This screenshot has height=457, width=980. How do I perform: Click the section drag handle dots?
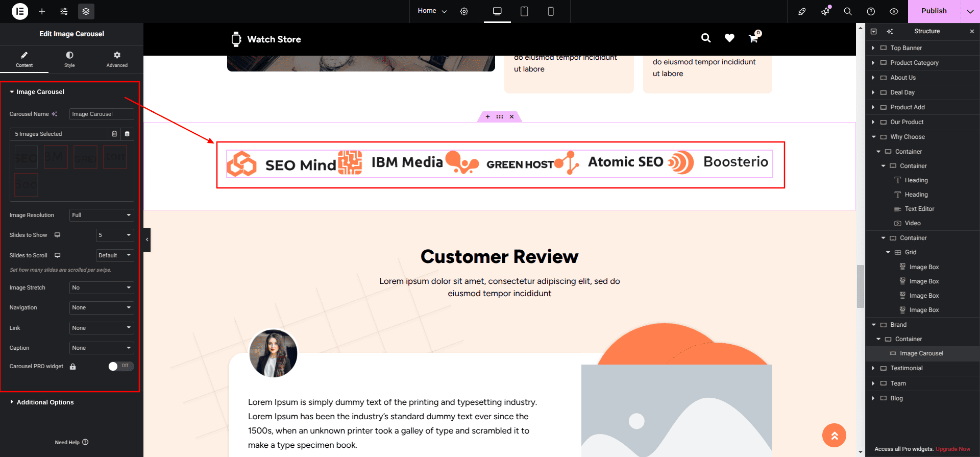tap(500, 117)
